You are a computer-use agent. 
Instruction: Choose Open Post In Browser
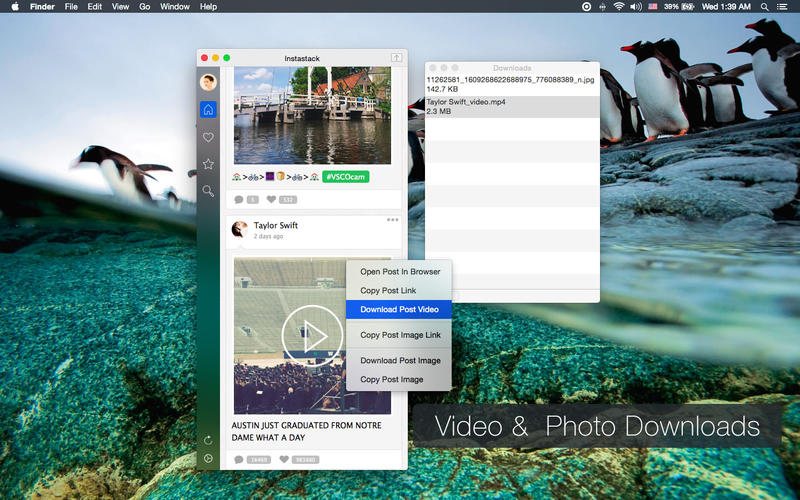pyautogui.click(x=399, y=272)
